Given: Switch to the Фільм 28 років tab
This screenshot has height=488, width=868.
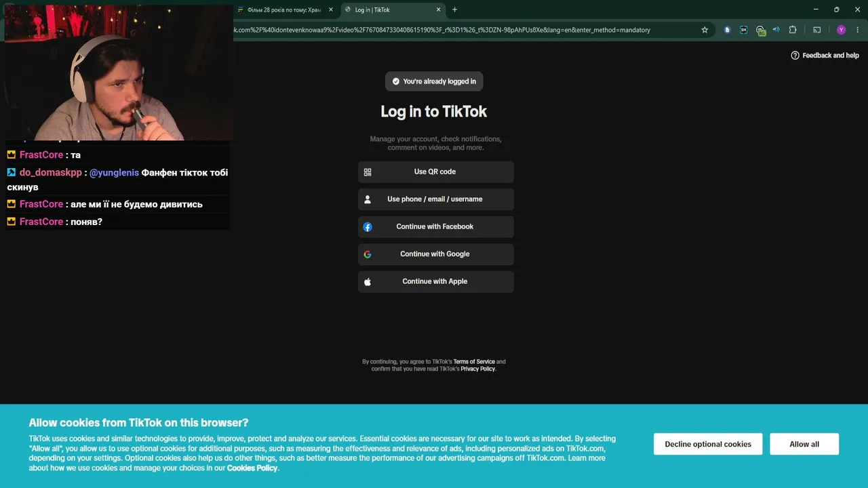Looking at the screenshot, I should (x=285, y=9).
